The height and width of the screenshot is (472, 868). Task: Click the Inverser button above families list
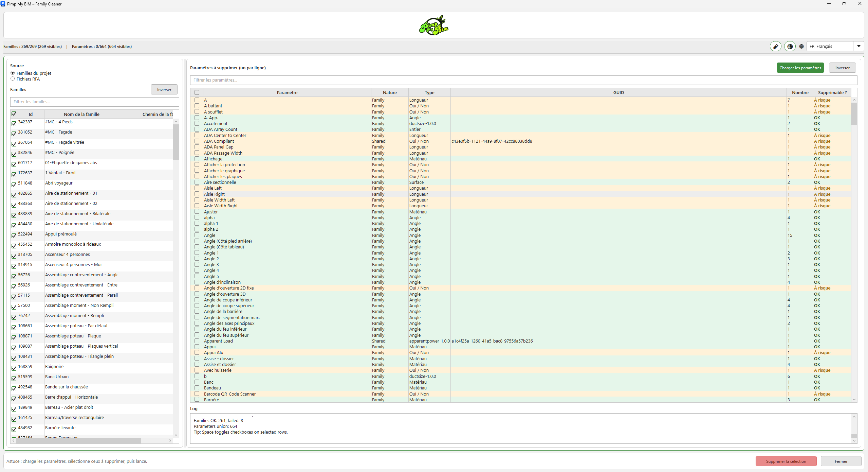point(164,89)
